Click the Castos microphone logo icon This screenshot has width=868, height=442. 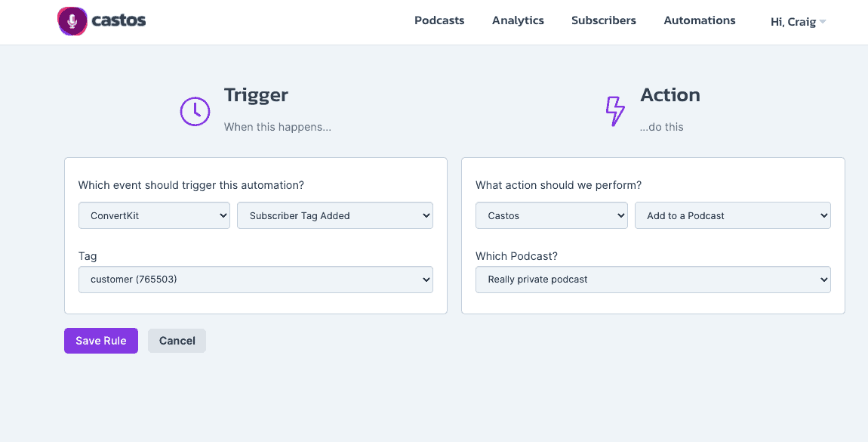72,22
